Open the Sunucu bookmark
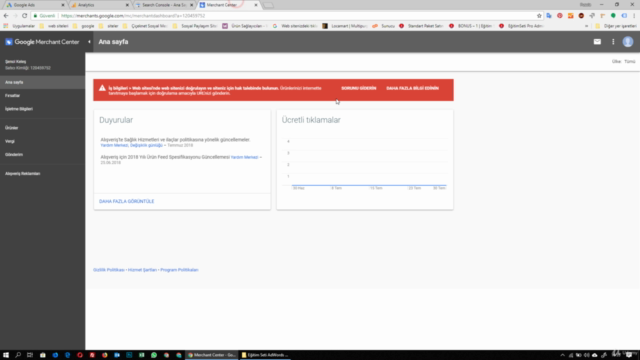The image size is (640, 360). coord(384,26)
